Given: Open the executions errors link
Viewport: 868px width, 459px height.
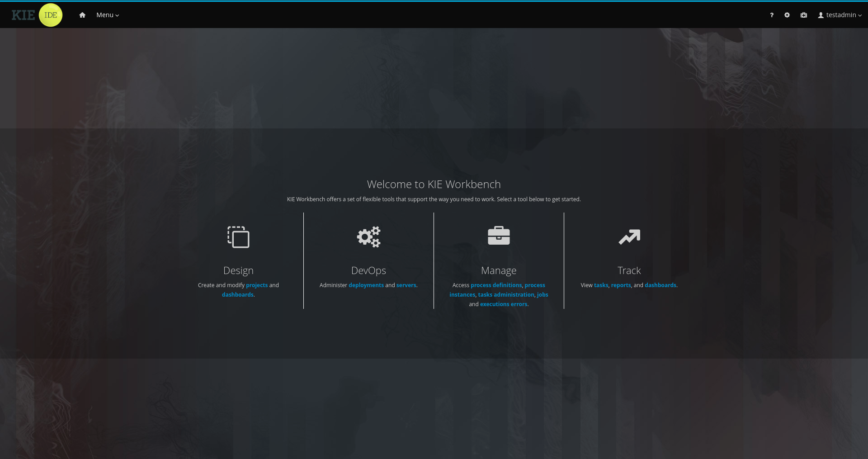Looking at the screenshot, I should 504,304.
